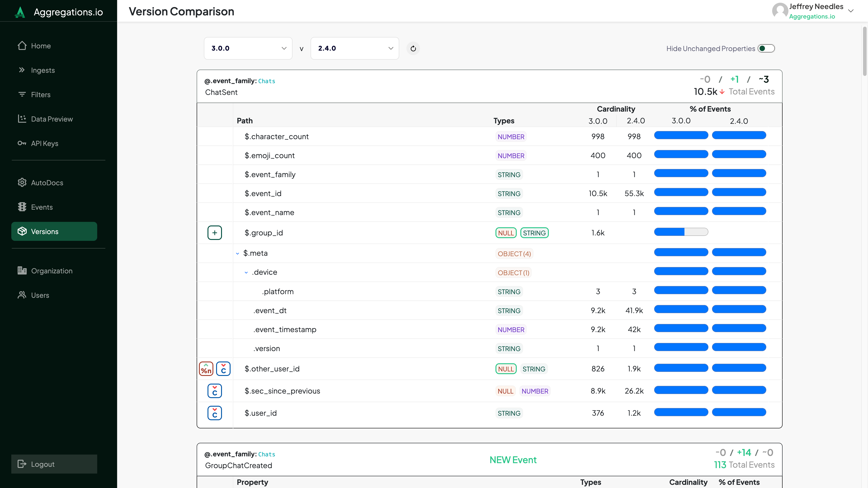Screen dimensions: 868x488
Task: Click the cardinality change icon for $.sec_since_previous
Action: (x=215, y=391)
